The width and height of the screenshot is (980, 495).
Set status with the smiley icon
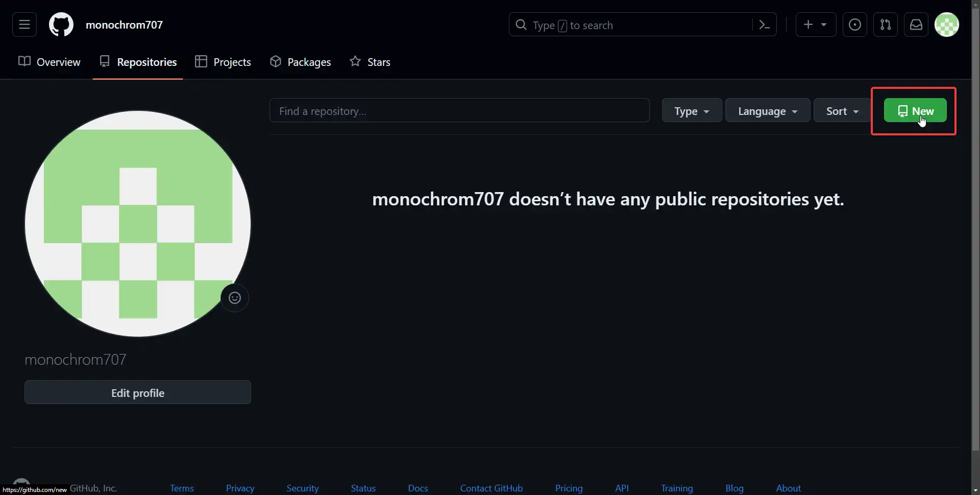[x=235, y=298]
